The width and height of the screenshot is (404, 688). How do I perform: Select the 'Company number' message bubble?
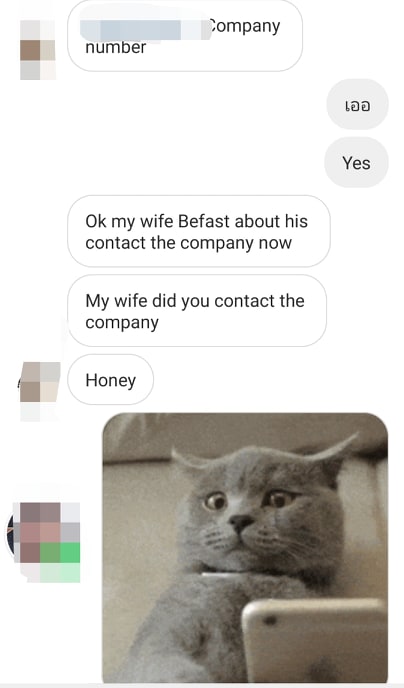[x=185, y=35]
